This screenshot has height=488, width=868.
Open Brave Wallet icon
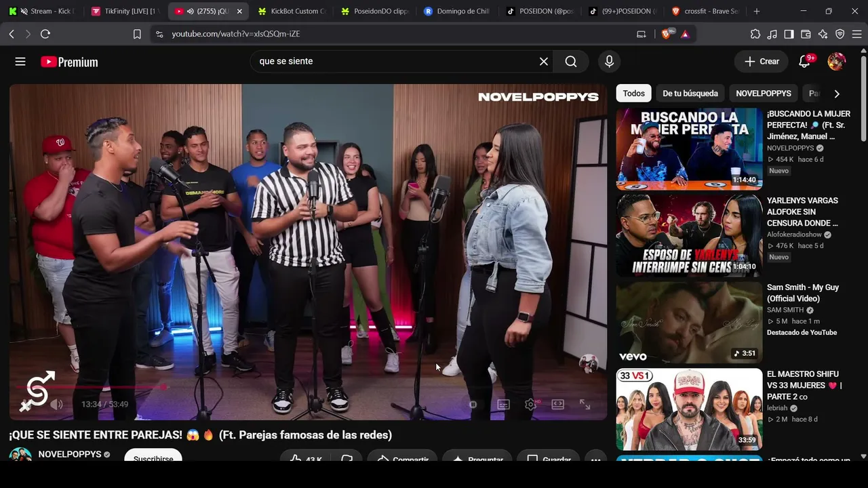[806, 34]
